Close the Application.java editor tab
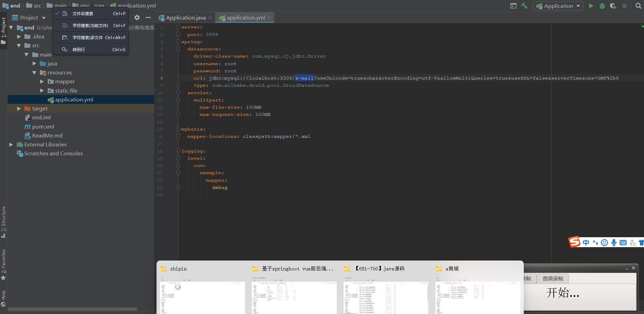Viewport: 644px width, 314px height. [x=210, y=18]
